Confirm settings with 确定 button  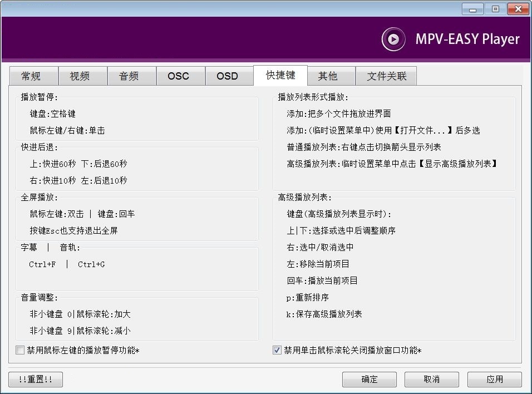(x=369, y=379)
